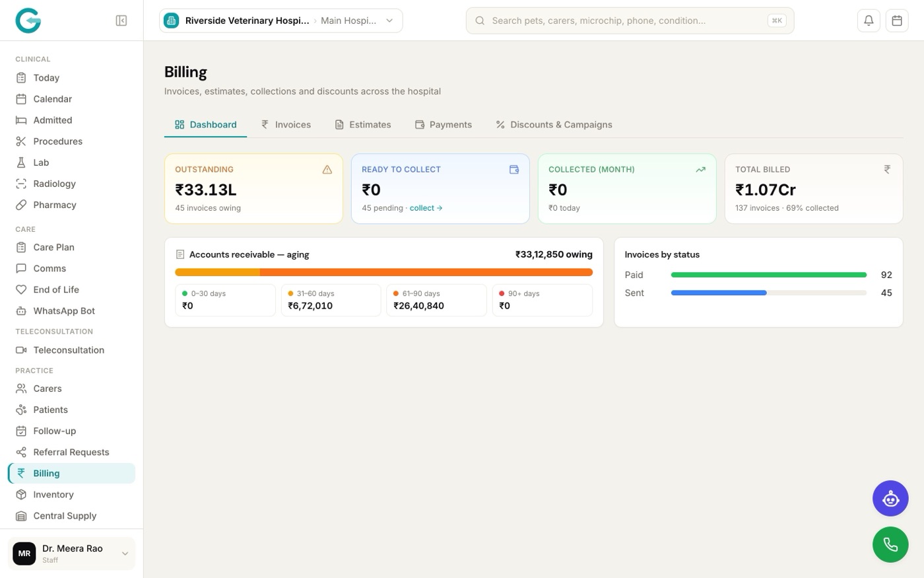
Task: Click the ₹1.07Cr total billed value
Action: point(766,190)
